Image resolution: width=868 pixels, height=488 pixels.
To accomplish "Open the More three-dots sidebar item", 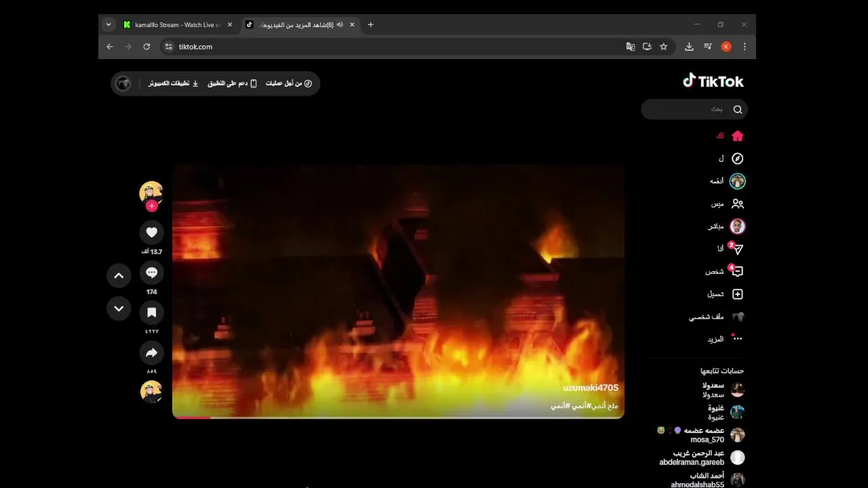I will point(738,339).
